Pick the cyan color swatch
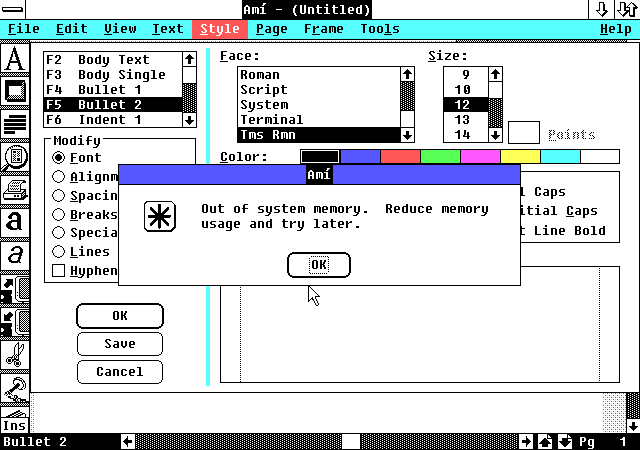 coord(560,156)
